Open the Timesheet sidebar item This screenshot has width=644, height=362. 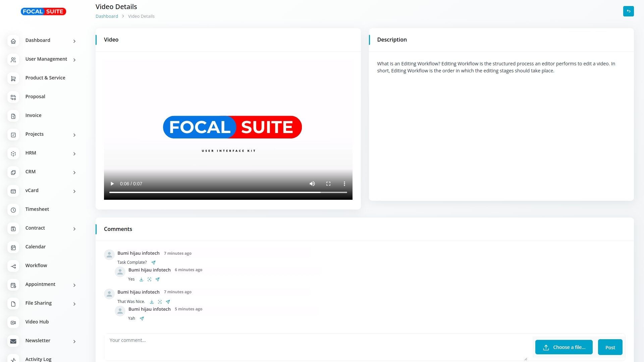coord(37,209)
